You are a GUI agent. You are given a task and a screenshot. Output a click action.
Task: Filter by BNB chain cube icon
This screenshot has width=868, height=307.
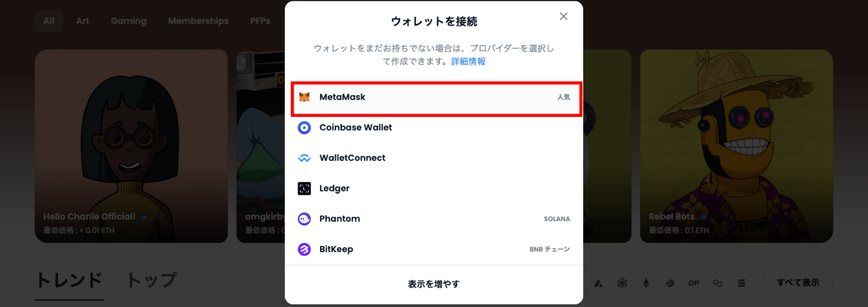(622, 283)
